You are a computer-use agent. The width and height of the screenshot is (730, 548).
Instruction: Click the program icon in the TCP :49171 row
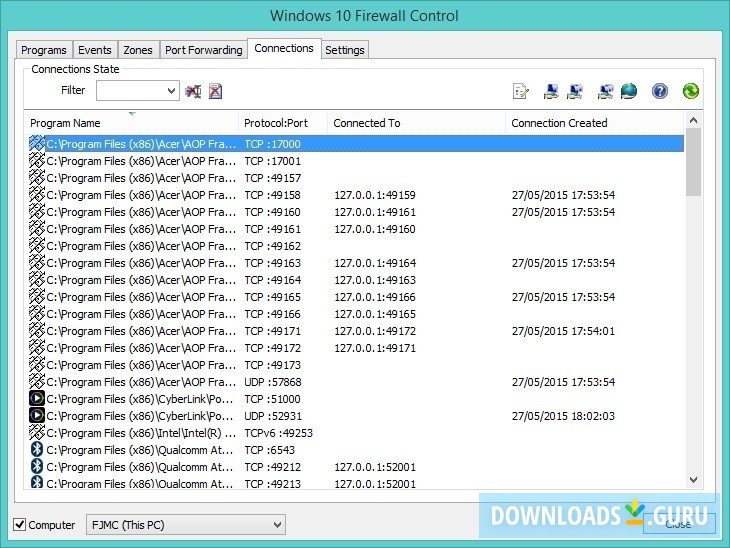37,331
